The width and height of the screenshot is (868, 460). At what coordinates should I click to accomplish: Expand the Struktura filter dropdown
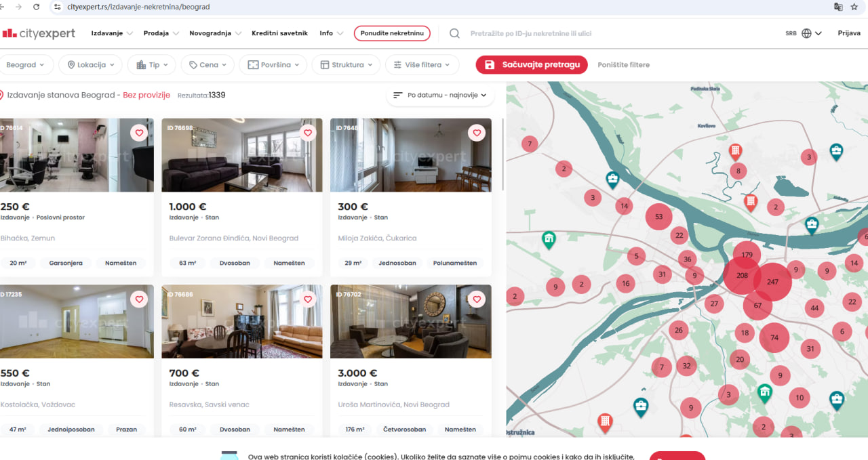pyautogui.click(x=347, y=65)
